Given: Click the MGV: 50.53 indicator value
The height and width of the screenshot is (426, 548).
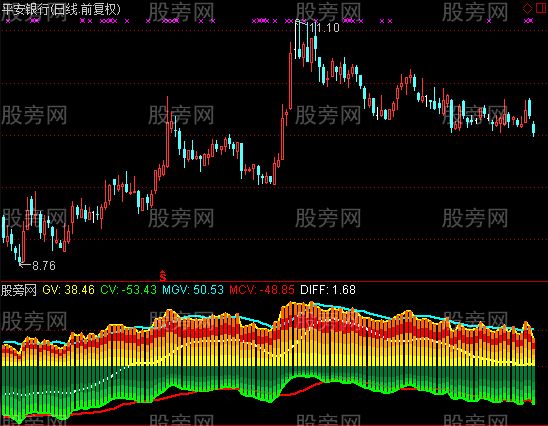Looking at the screenshot, I should click(193, 290).
